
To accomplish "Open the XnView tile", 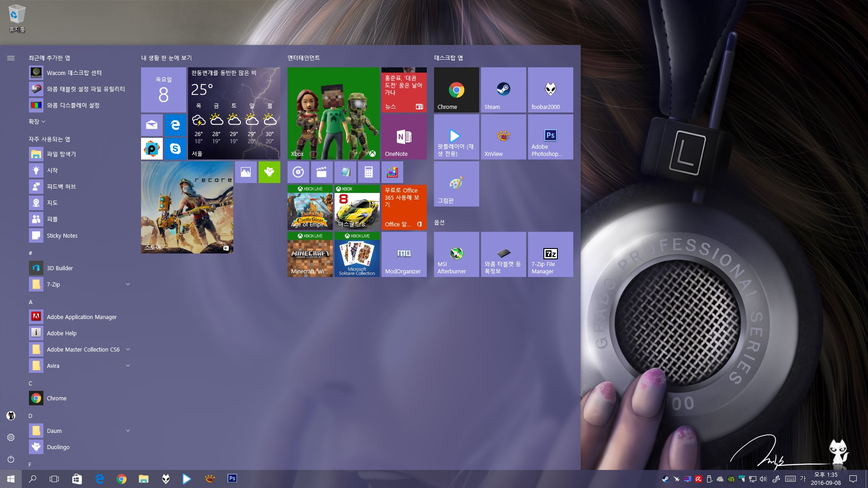I will click(503, 137).
